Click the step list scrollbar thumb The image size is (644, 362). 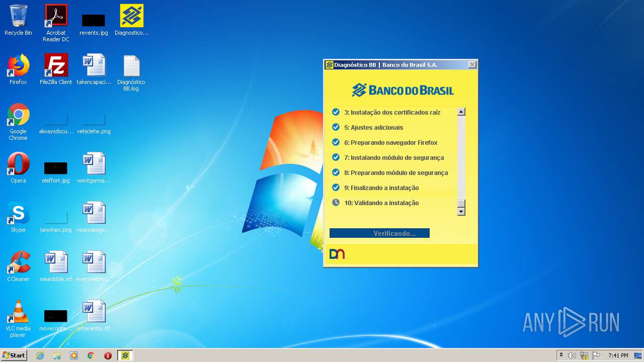tap(461, 203)
